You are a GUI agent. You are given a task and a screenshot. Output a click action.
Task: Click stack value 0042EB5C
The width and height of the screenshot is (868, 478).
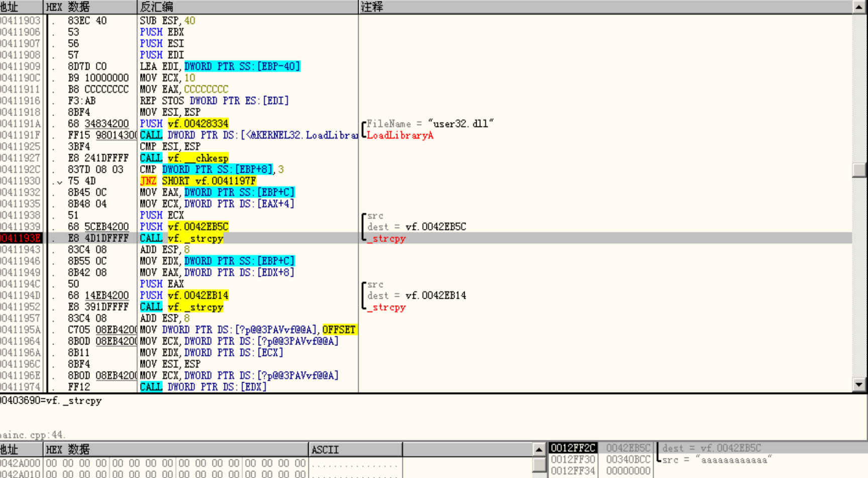(x=628, y=448)
